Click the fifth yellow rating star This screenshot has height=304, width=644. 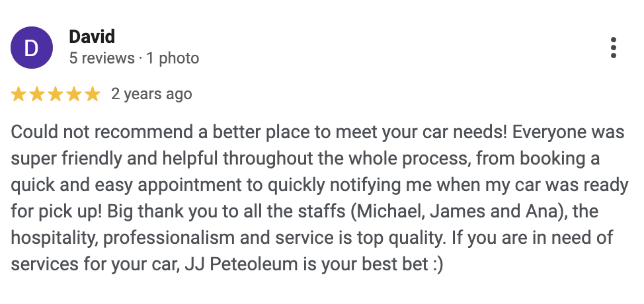pyautogui.click(x=93, y=95)
